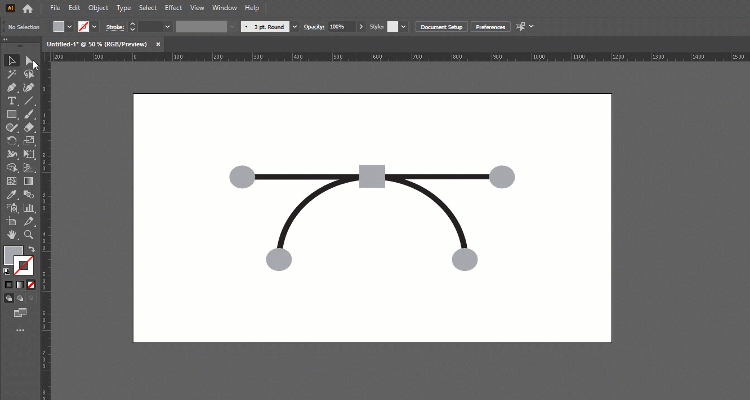Select the Type tool
The image size is (750, 400).
click(12, 101)
